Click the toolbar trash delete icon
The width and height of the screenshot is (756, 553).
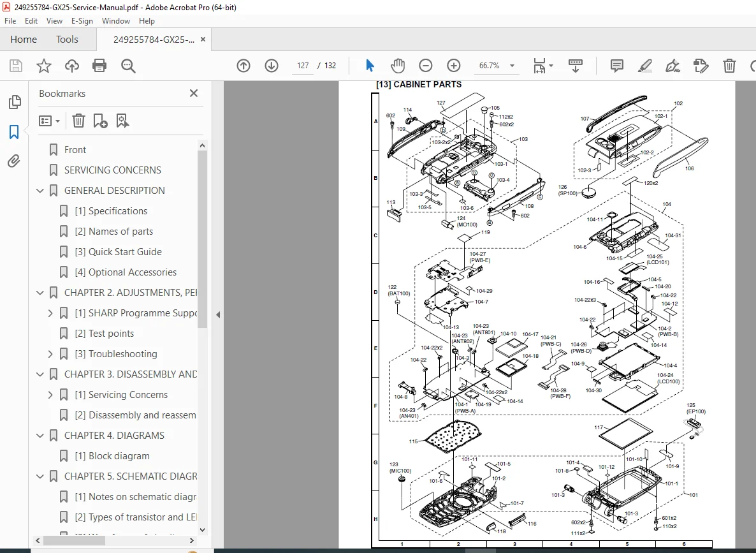coord(729,66)
